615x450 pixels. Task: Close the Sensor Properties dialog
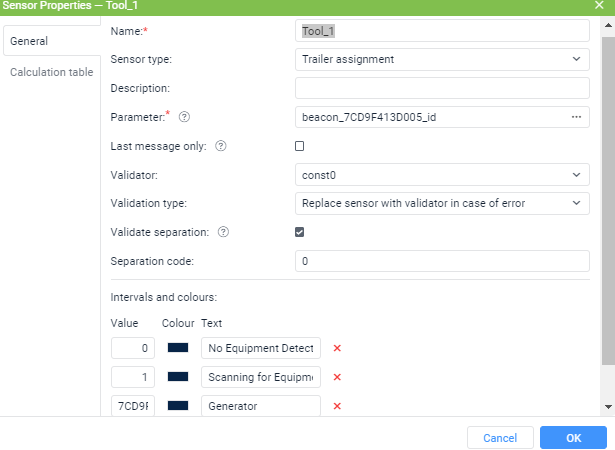[x=599, y=5]
